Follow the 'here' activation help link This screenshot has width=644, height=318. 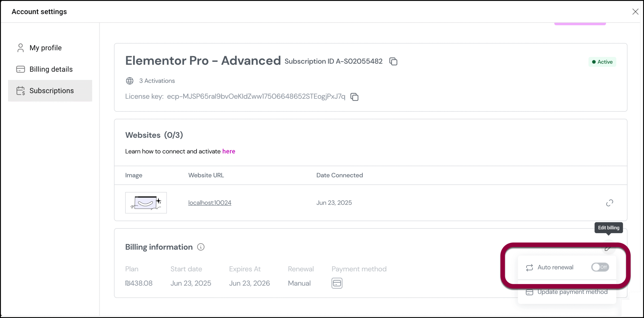(x=229, y=151)
